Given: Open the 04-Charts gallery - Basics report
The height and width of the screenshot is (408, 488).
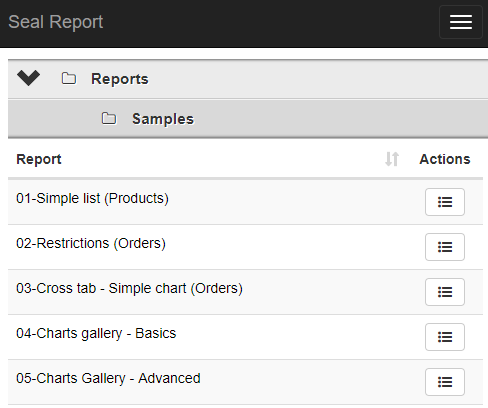Looking at the screenshot, I should pos(96,333).
